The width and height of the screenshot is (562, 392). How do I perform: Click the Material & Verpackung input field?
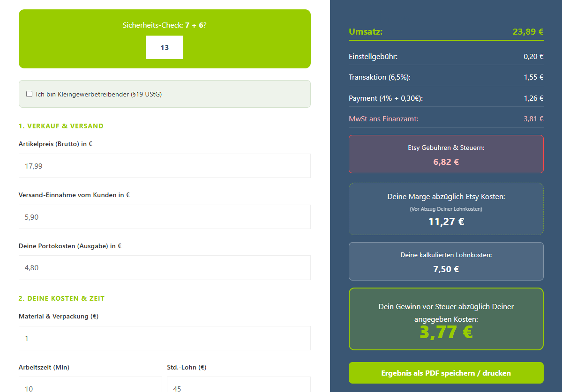(165, 338)
